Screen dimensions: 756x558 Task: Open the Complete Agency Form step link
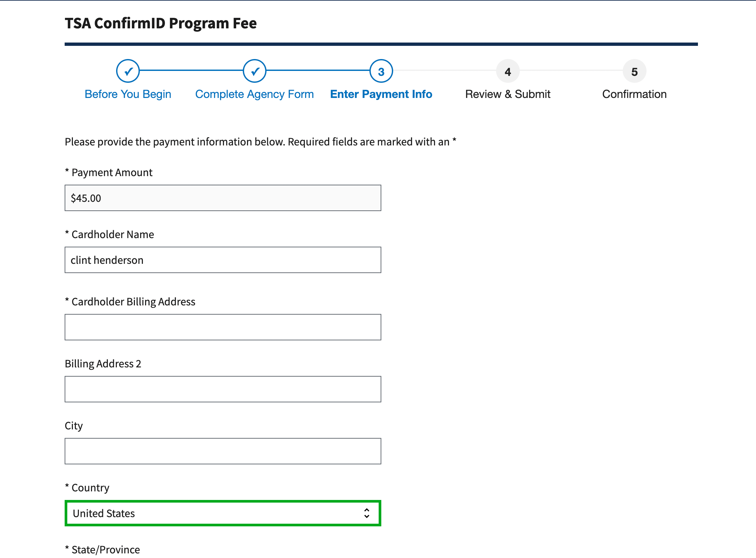click(x=254, y=94)
